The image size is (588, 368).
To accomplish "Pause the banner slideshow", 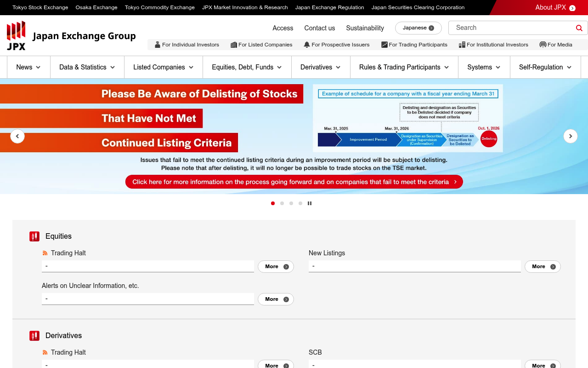I will pyautogui.click(x=310, y=203).
